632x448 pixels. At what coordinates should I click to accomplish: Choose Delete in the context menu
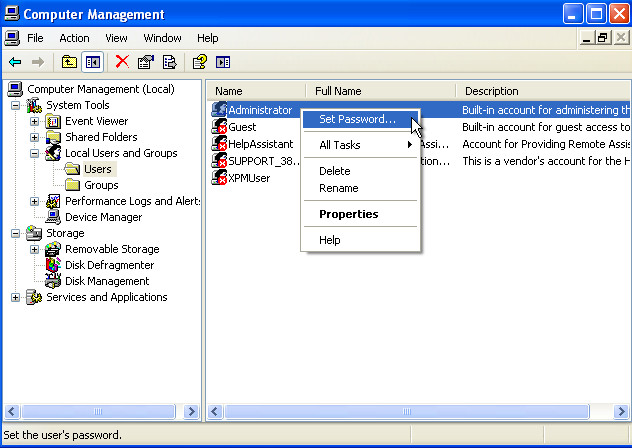pos(360,171)
